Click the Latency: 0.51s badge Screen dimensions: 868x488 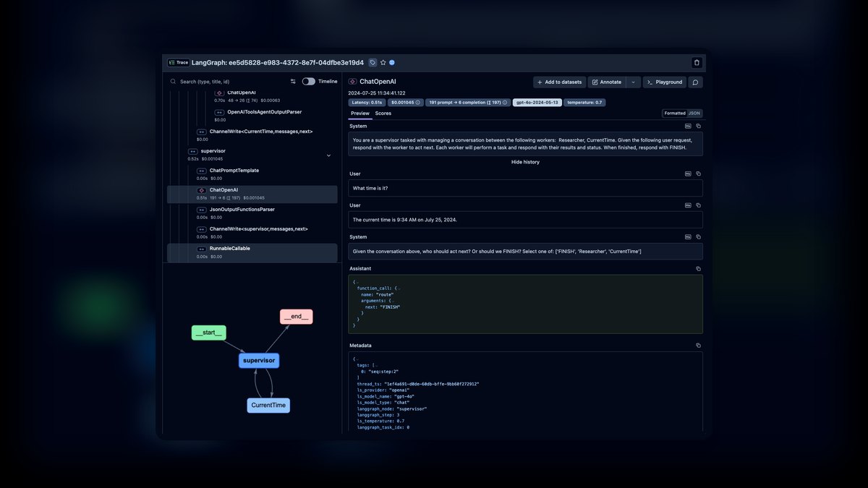[367, 103]
